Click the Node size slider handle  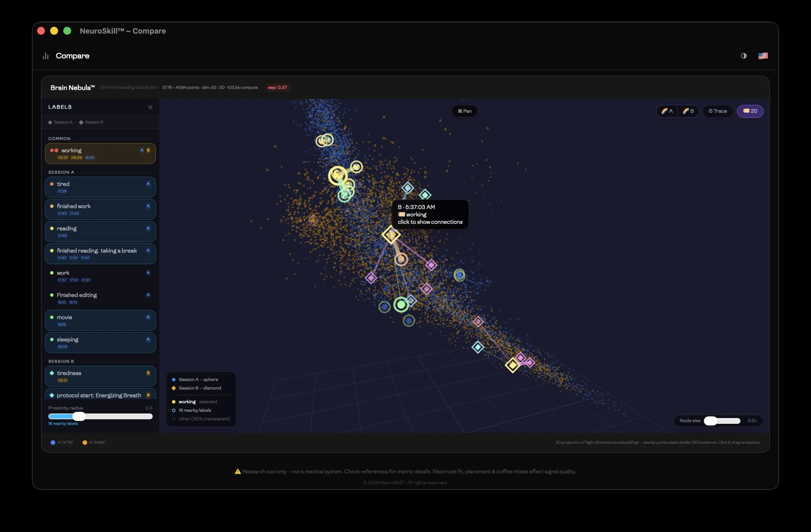click(x=710, y=421)
